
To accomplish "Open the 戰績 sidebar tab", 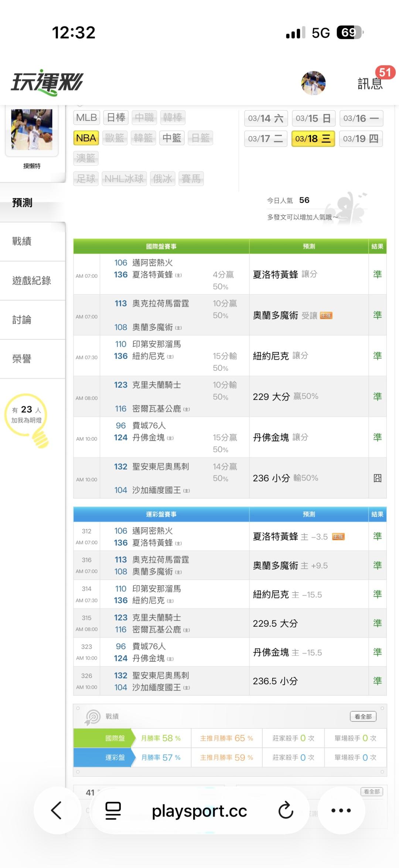I will coord(22,241).
